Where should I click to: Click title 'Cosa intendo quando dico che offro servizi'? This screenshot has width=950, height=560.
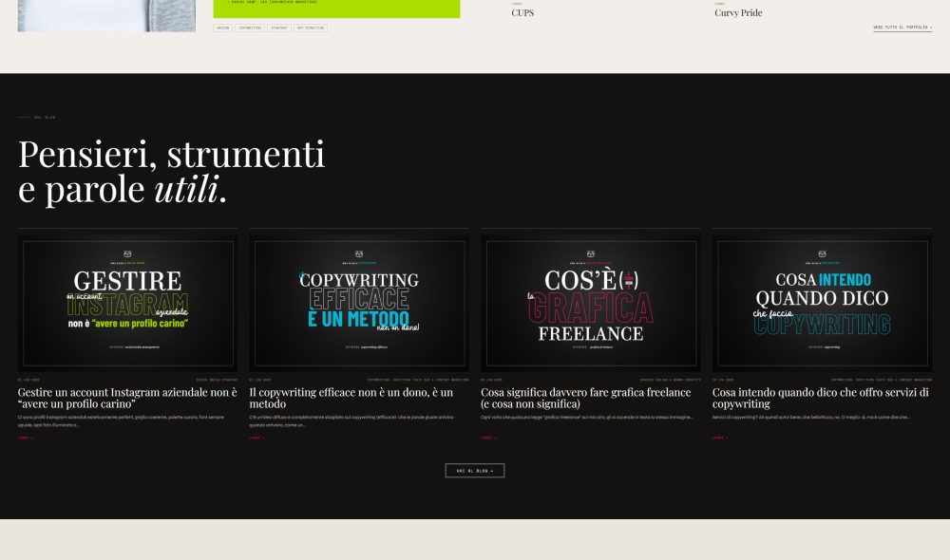[x=821, y=398]
